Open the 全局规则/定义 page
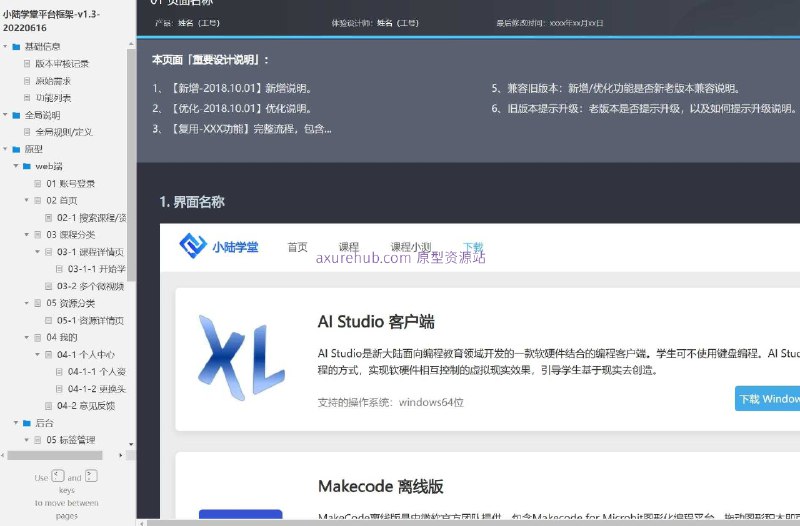Viewport: 800px width, 526px height. point(64,132)
